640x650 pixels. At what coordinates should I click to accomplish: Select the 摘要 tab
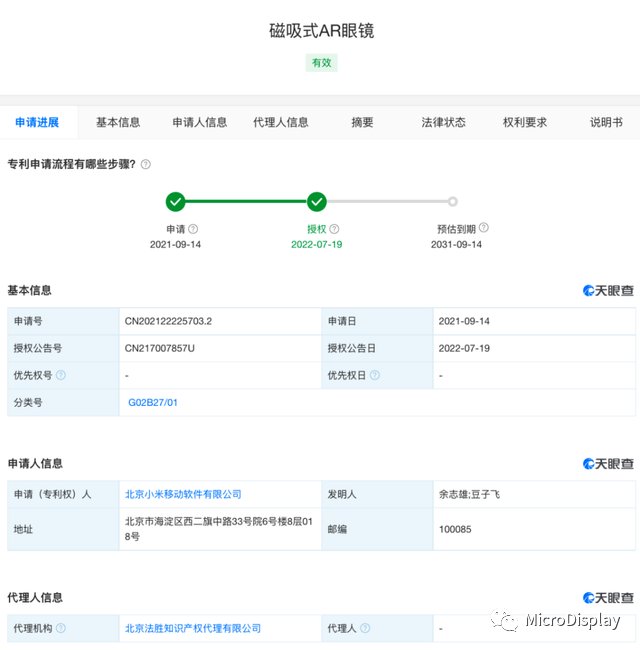coord(363,122)
